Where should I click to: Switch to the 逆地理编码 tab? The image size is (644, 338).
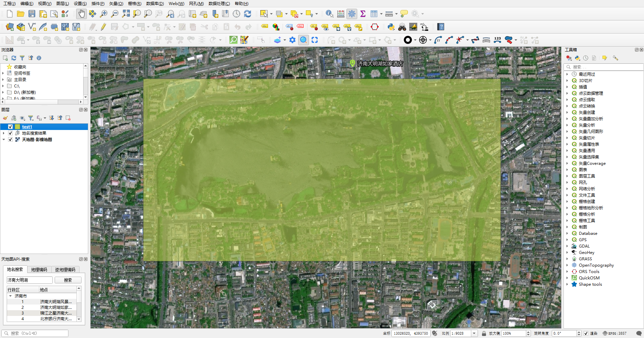[65, 269]
